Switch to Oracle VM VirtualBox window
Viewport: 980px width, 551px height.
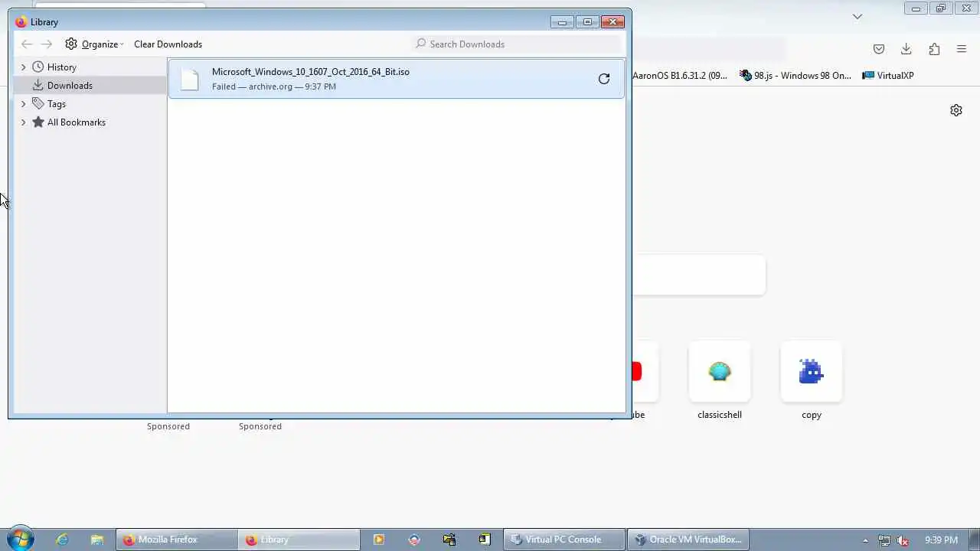[688, 540]
